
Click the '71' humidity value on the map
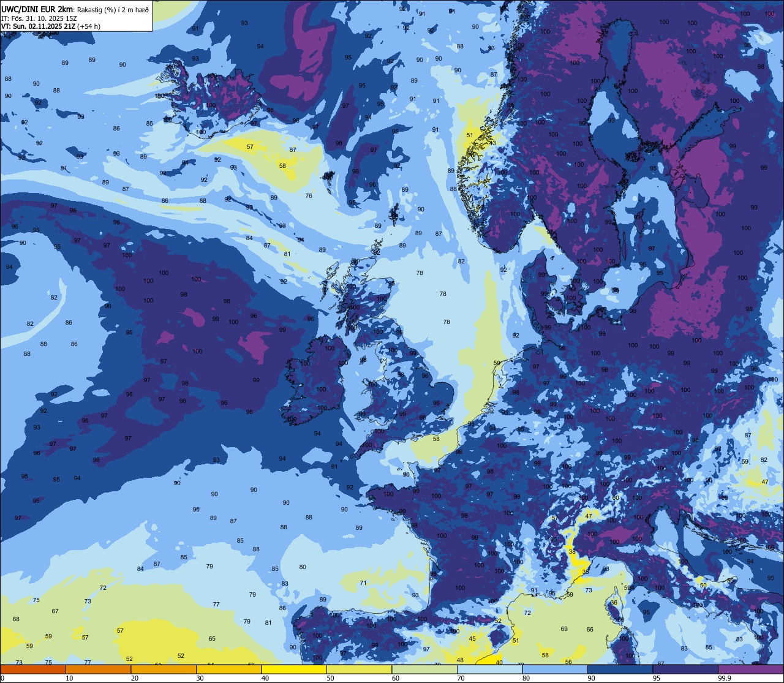point(363,583)
